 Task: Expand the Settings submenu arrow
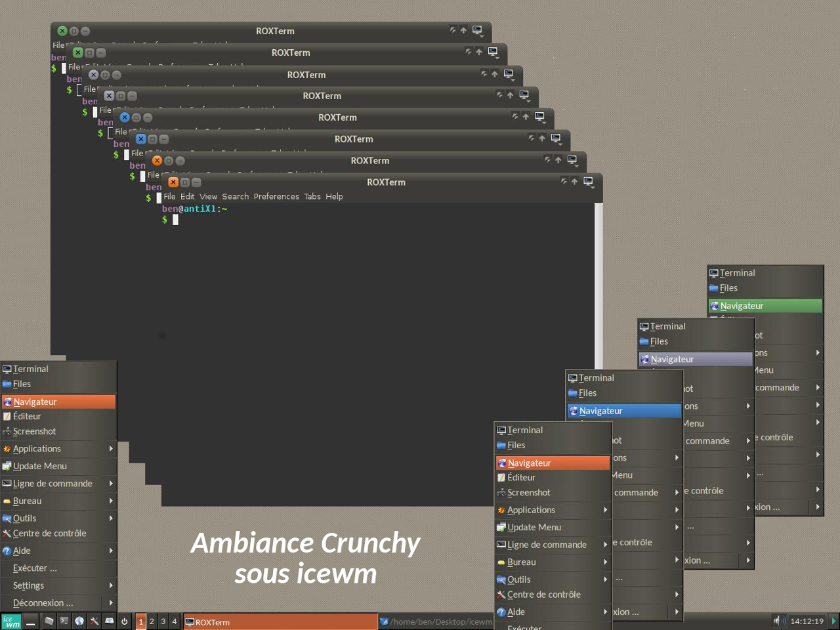(111, 585)
